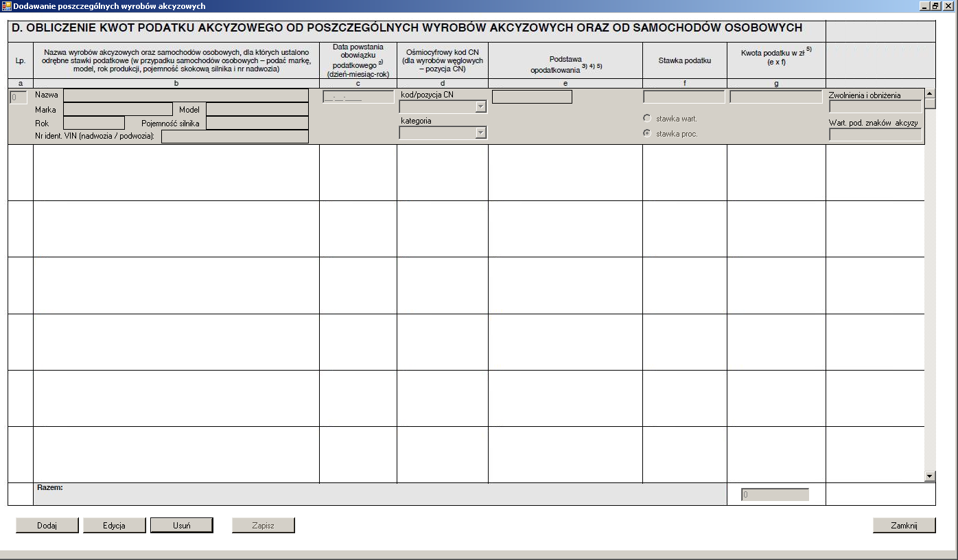Open record editing with Edycja button
Screen dimensions: 958x560
(115, 526)
